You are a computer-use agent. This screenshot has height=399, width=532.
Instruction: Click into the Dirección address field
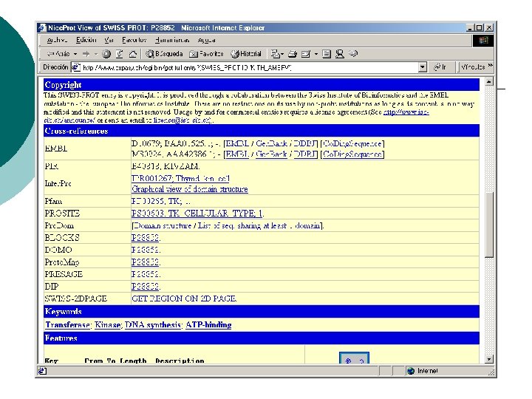pos(250,67)
